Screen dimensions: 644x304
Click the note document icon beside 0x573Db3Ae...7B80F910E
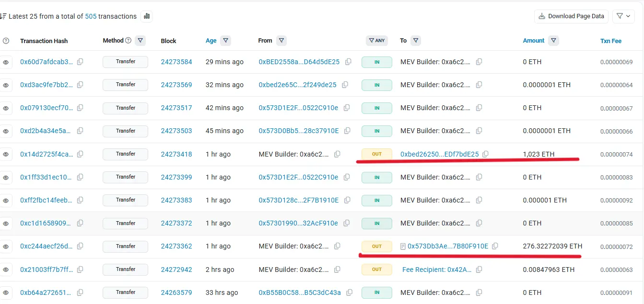coord(402,246)
